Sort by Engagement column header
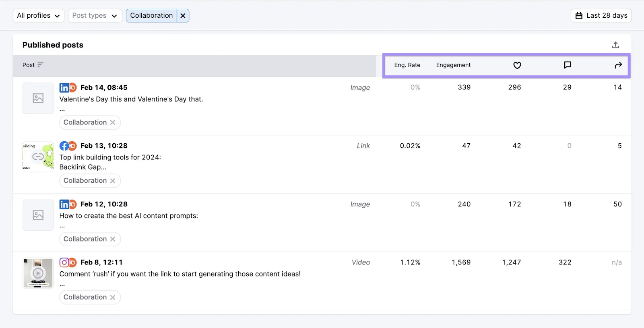The image size is (644, 328). (453, 65)
